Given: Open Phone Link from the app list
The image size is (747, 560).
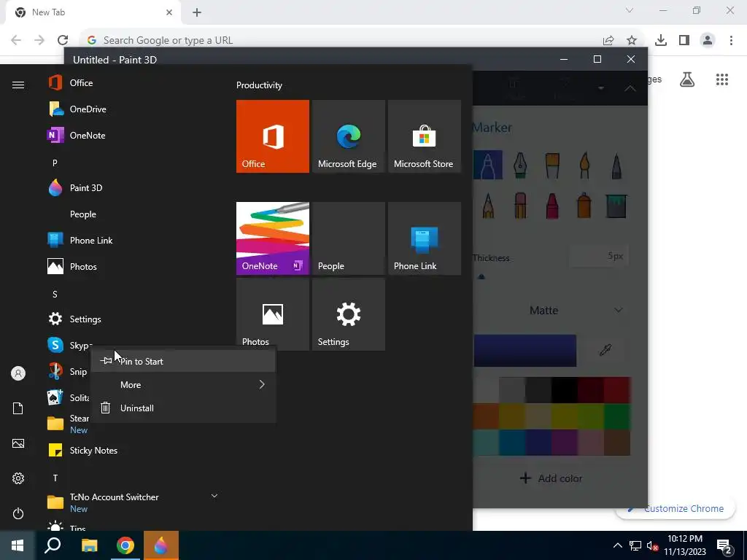Looking at the screenshot, I should point(81,240).
